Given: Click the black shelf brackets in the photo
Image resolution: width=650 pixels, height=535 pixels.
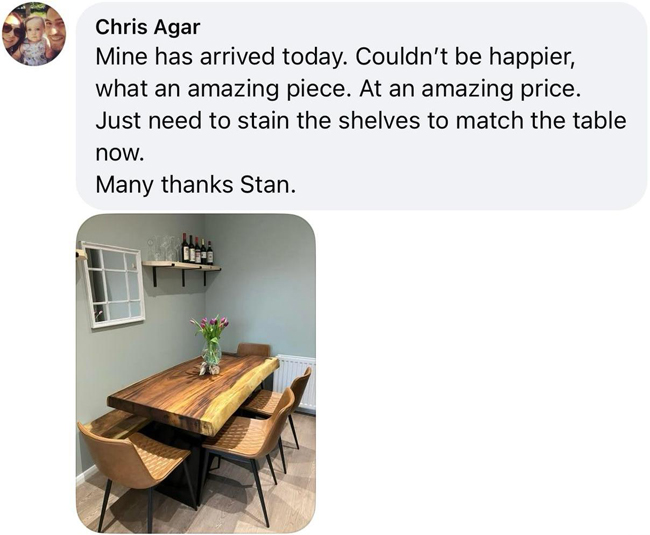Looking at the screenshot, I should (182, 276).
